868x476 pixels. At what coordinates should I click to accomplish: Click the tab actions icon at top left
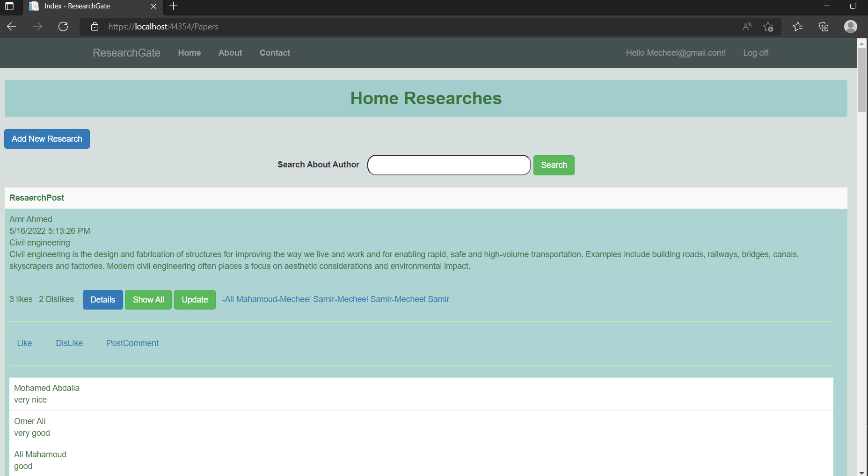[10, 7]
